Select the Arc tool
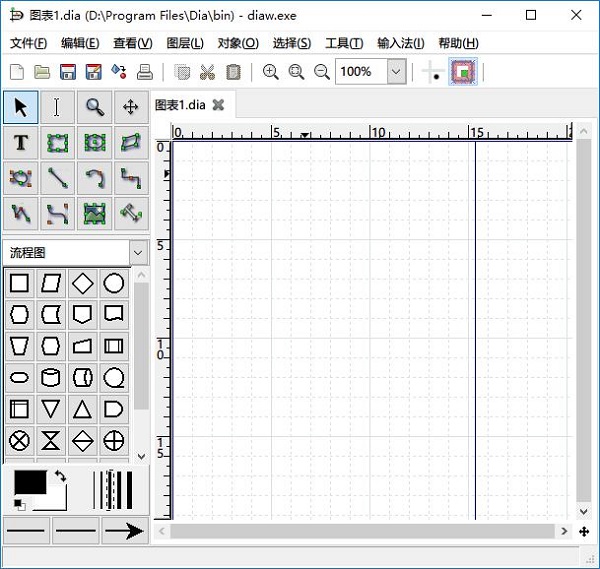Image resolution: width=600 pixels, height=569 pixels. [x=94, y=178]
